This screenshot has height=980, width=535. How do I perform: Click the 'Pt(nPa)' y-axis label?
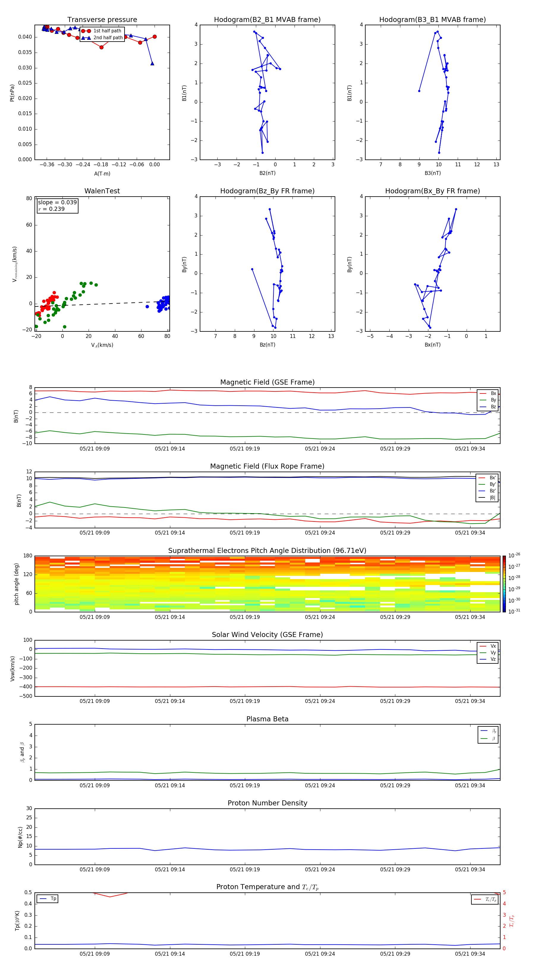tap(12, 93)
